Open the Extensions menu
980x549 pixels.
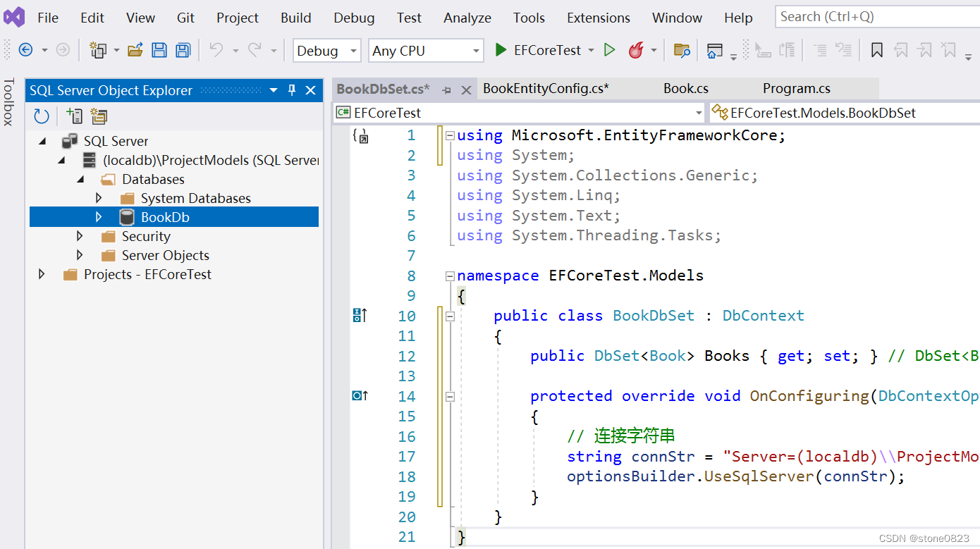pos(599,18)
